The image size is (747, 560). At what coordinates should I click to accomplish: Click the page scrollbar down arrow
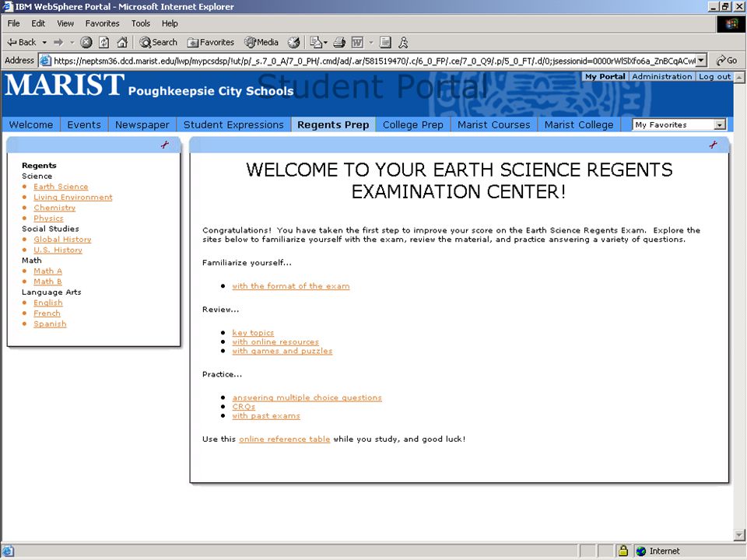(x=739, y=535)
